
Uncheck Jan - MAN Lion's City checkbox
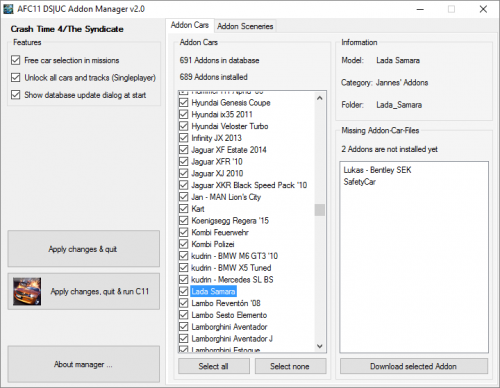click(x=184, y=197)
